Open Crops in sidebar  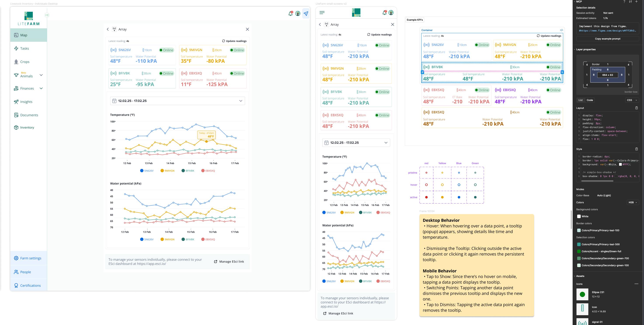[29, 62]
